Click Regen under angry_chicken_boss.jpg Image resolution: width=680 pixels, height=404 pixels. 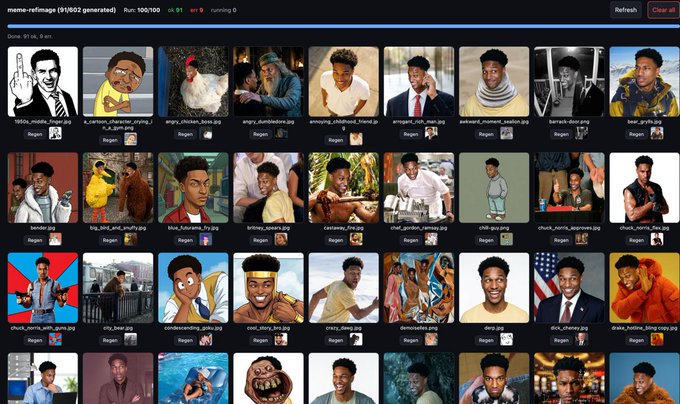[x=185, y=134]
